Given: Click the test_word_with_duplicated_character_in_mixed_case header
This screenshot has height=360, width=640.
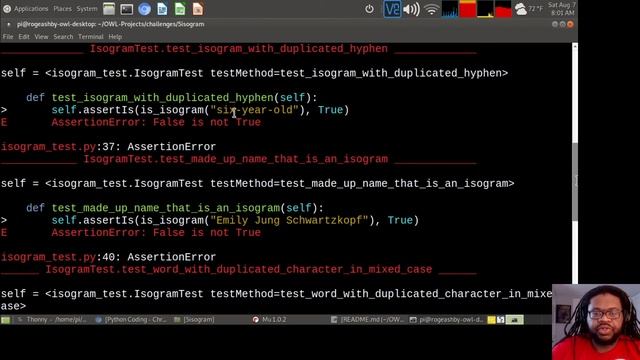Looking at the screenshot, I should click(238, 269).
